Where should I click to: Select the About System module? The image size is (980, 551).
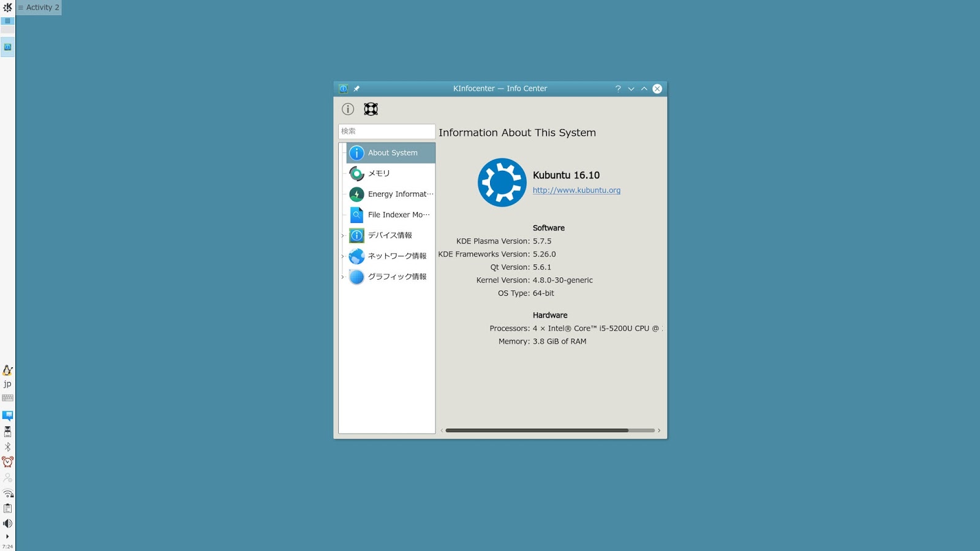(x=391, y=153)
